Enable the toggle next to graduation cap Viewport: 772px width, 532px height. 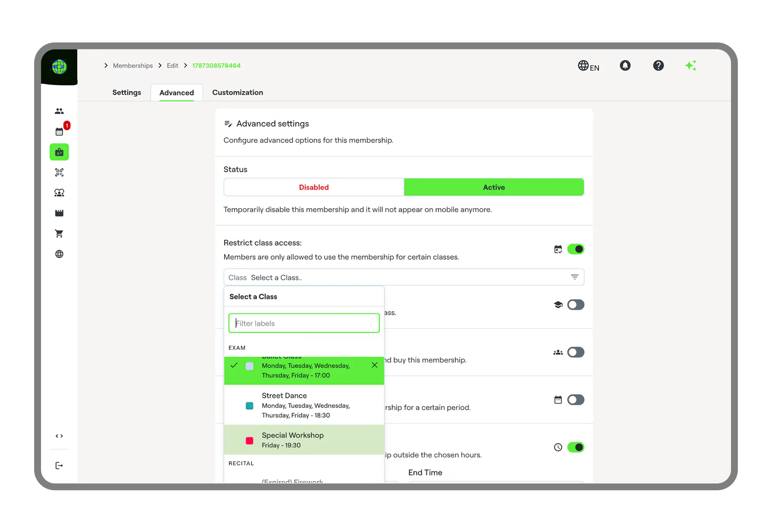(x=575, y=305)
